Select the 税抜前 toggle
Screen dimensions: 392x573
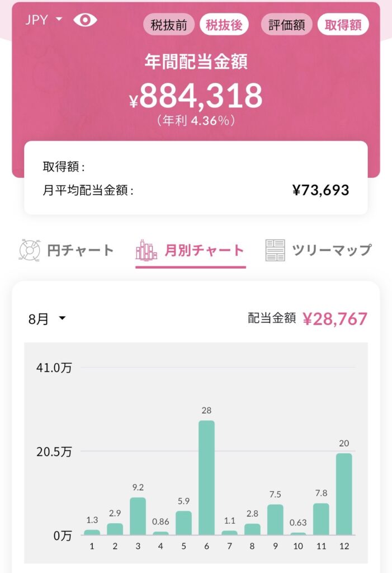click(x=168, y=25)
